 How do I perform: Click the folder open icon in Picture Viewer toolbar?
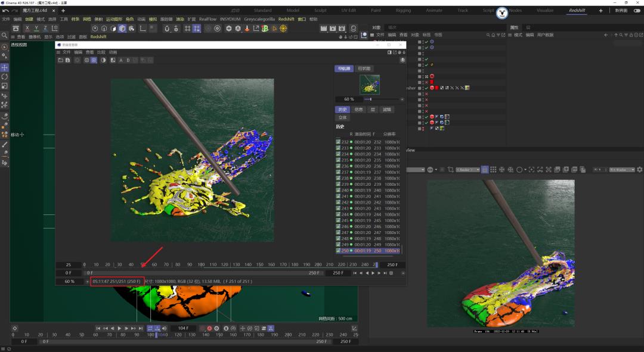[x=61, y=60]
